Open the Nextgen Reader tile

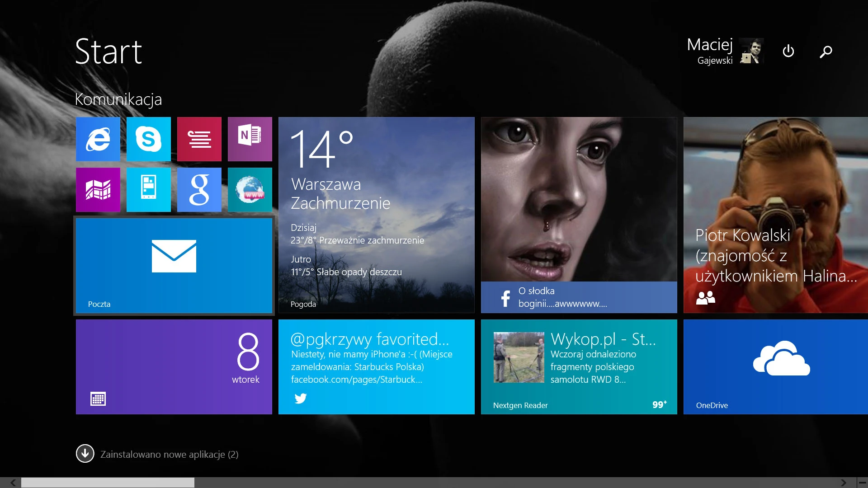pos(579,367)
